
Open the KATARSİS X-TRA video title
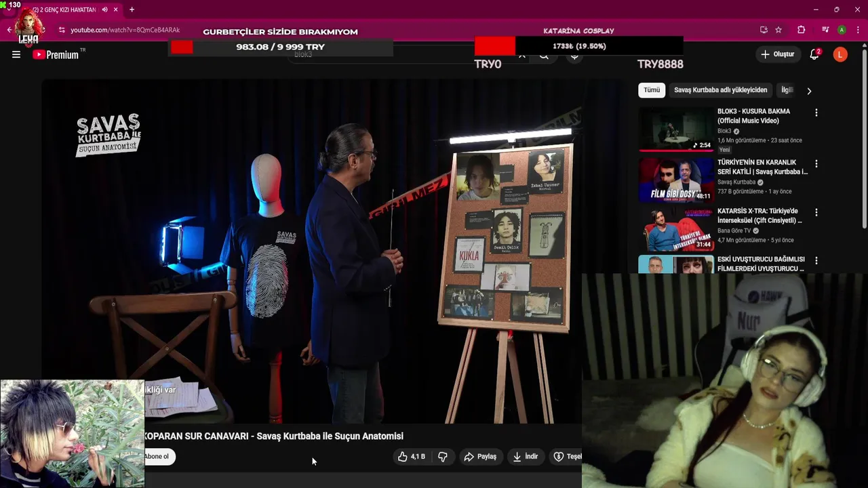[759, 216]
